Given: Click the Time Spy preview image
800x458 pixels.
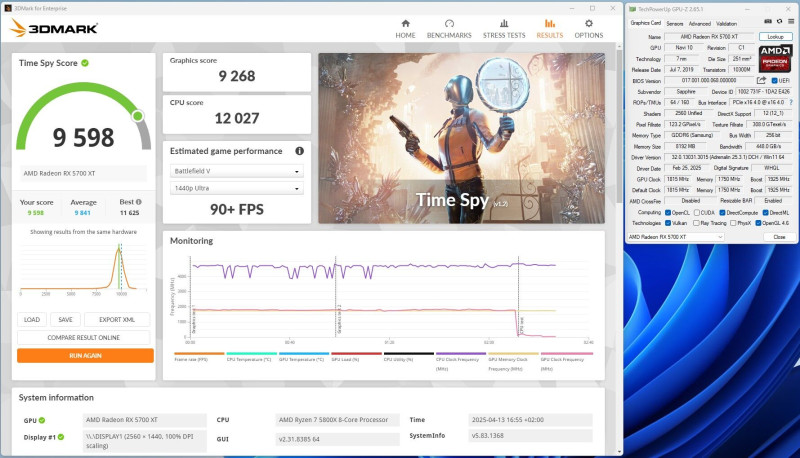Looking at the screenshot, I should tap(462, 138).
